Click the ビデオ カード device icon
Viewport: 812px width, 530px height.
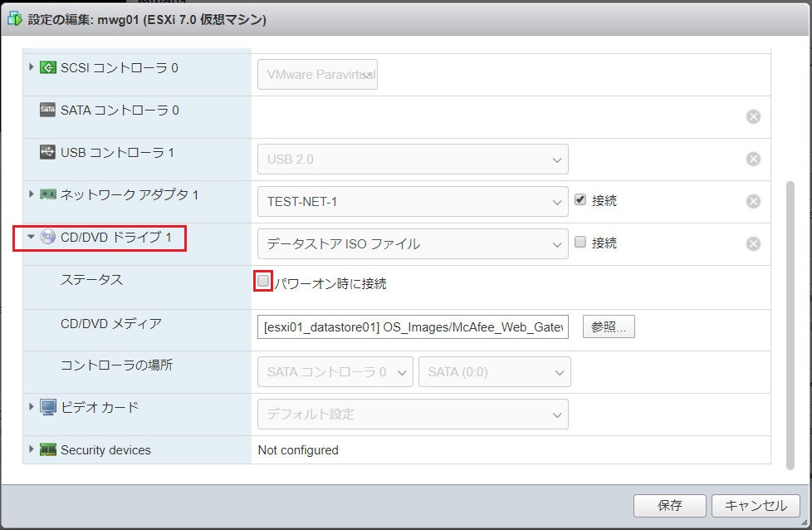[48, 408]
